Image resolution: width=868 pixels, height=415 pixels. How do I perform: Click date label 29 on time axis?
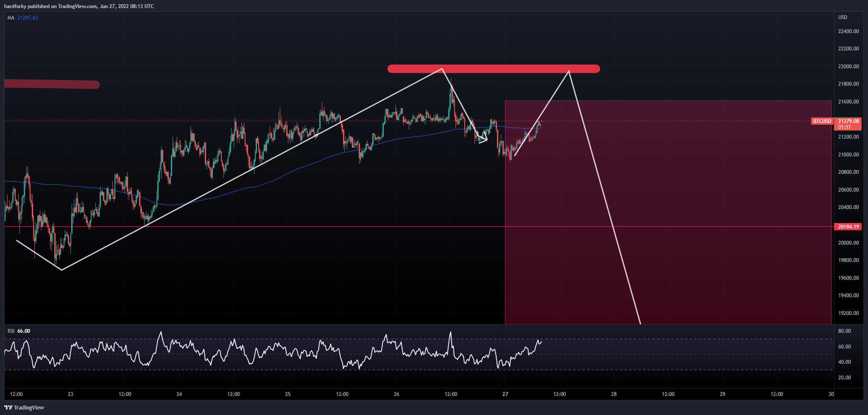(x=723, y=394)
